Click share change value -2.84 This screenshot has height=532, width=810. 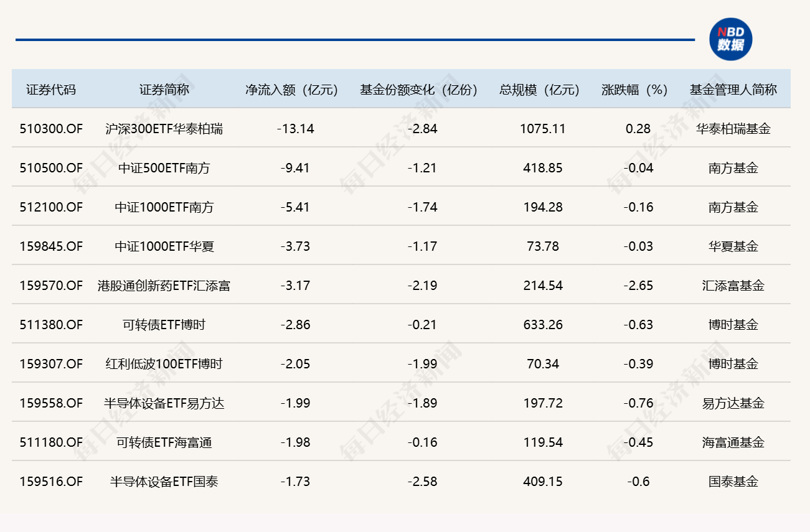click(x=422, y=129)
